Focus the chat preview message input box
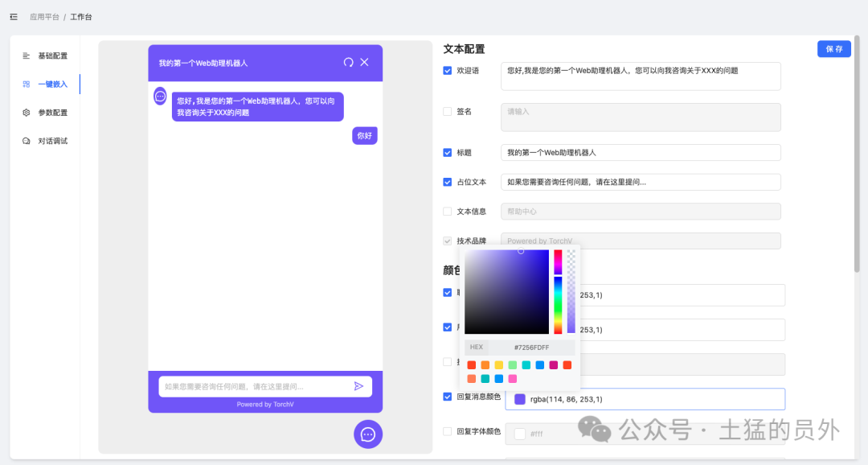Viewport: 868px width, 465px height. 265,386
